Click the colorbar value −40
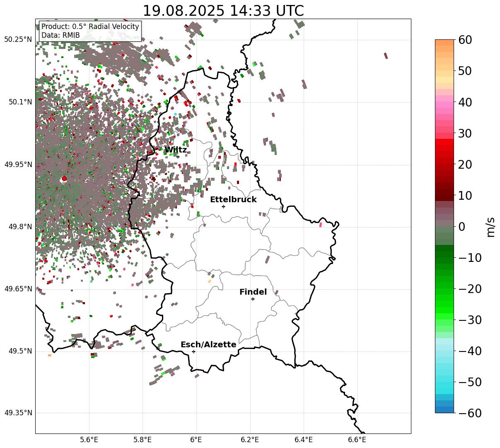Viewport: 500px width, 448px height. [470, 351]
